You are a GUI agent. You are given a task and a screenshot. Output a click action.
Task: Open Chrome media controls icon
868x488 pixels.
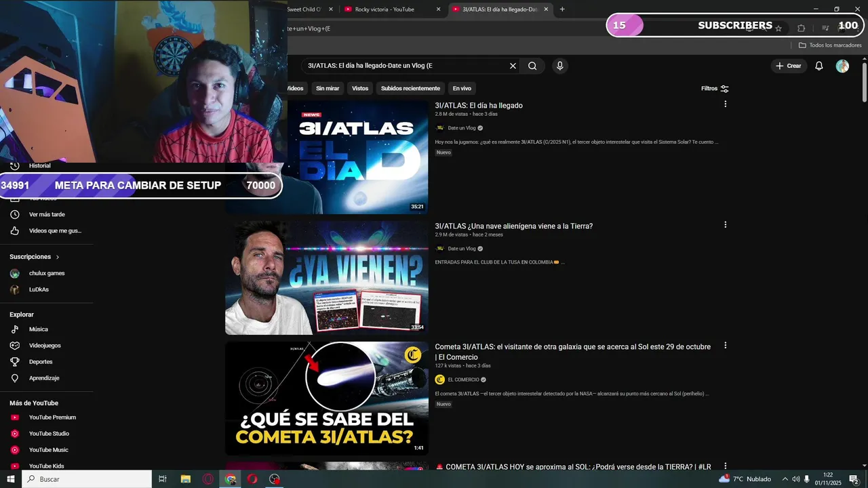[x=825, y=28]
